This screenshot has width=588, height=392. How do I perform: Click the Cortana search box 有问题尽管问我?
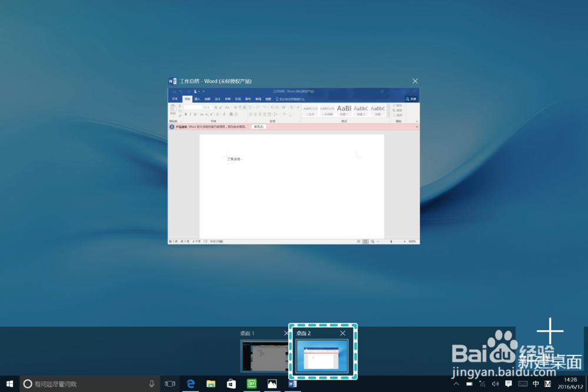point(88,384)
